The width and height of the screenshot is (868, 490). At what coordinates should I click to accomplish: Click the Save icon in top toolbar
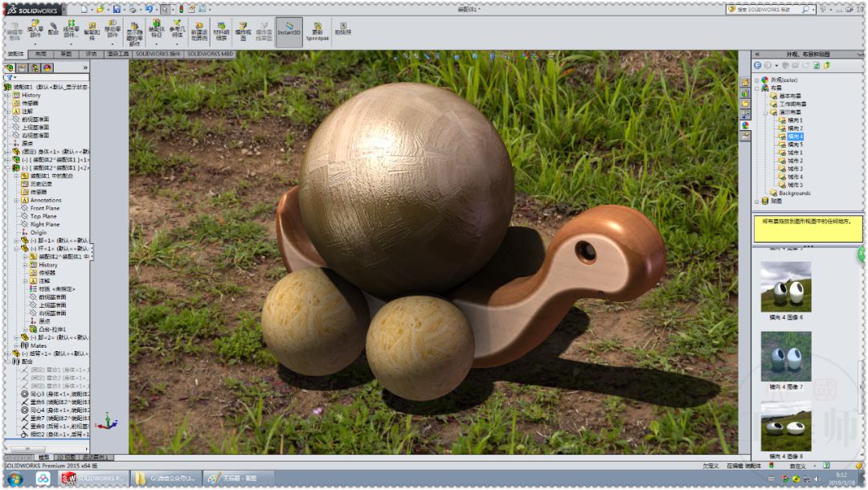point(117,9)
